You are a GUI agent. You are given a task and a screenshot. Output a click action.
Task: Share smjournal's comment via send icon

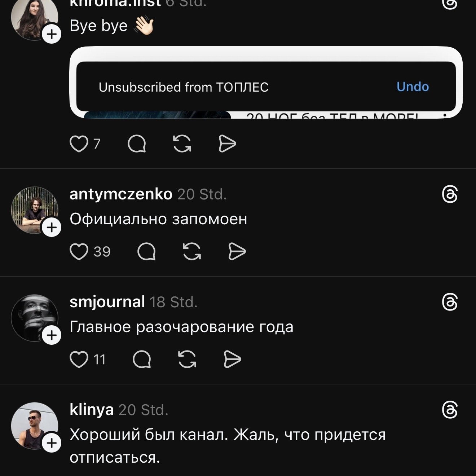click(x=232, y=360)
